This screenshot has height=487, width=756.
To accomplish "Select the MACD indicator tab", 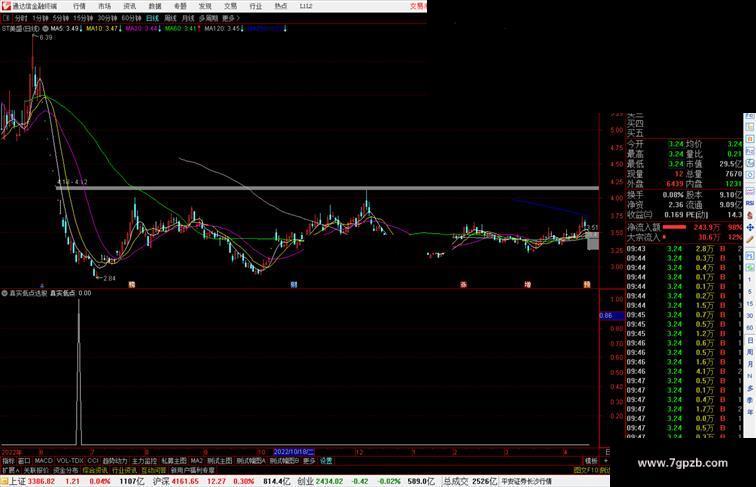I will point(43,461).
